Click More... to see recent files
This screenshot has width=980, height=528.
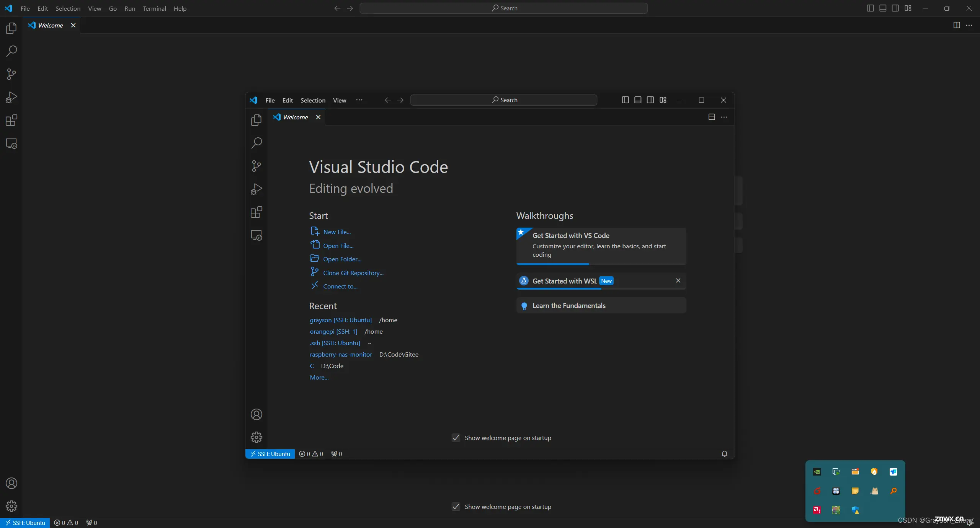[318, 377]
